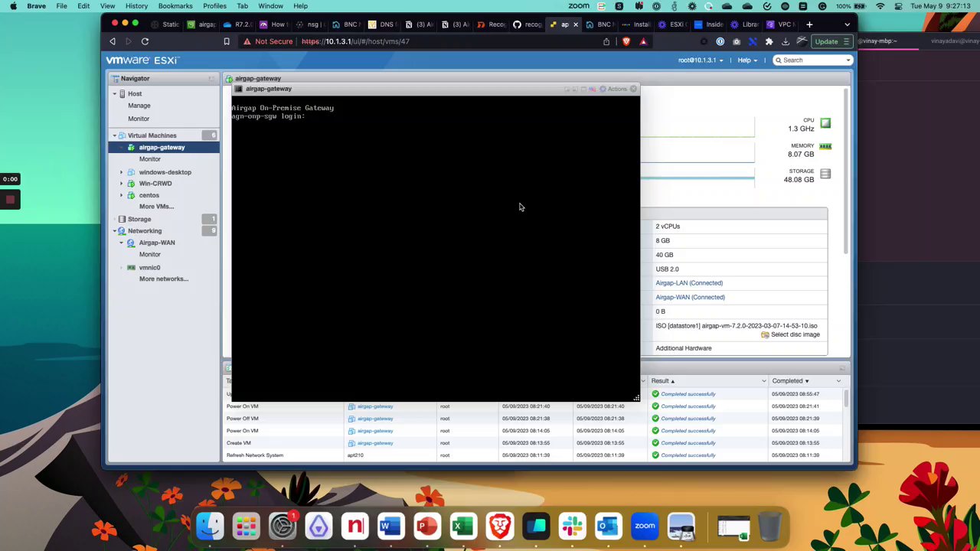The width and height of the screenshot is (980, 551).
Task: Click the bookmark icon beside address bar
Action: (x=227, y=41)
